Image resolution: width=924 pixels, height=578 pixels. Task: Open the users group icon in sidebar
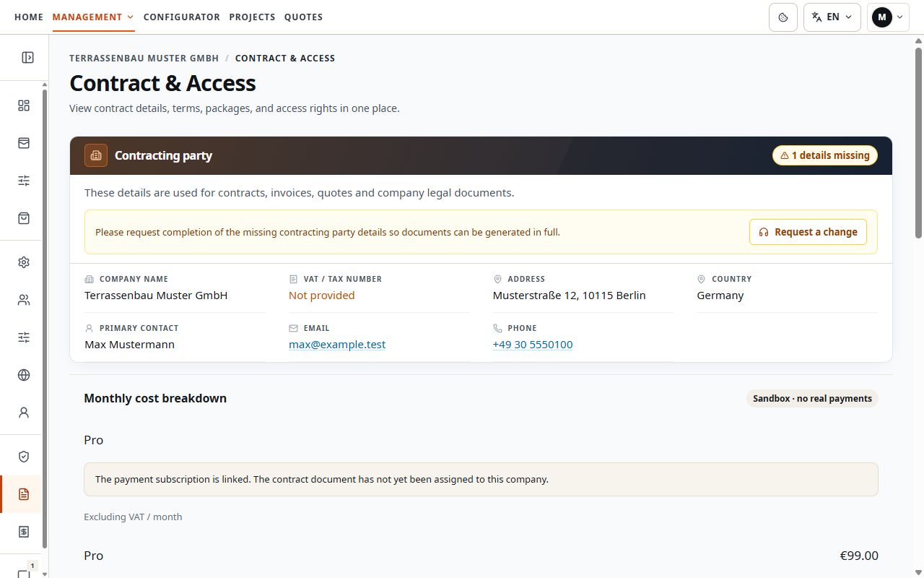[x=24, y=300]
